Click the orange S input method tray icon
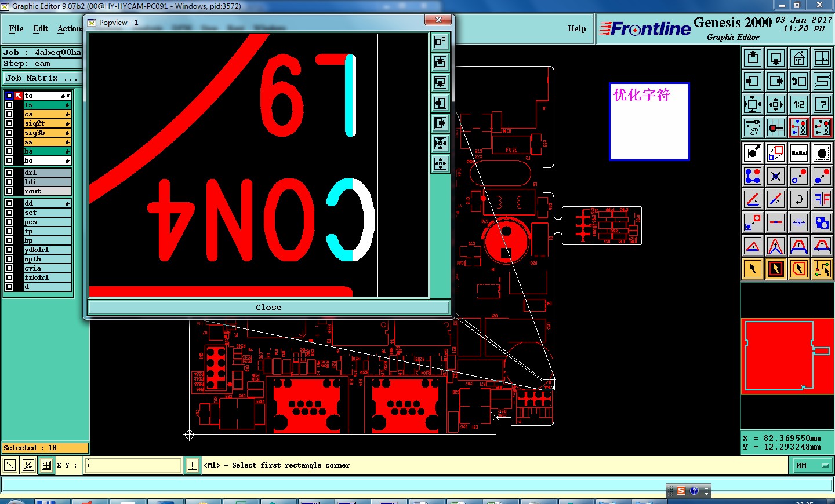835x504 pixels. pos(681,491)
